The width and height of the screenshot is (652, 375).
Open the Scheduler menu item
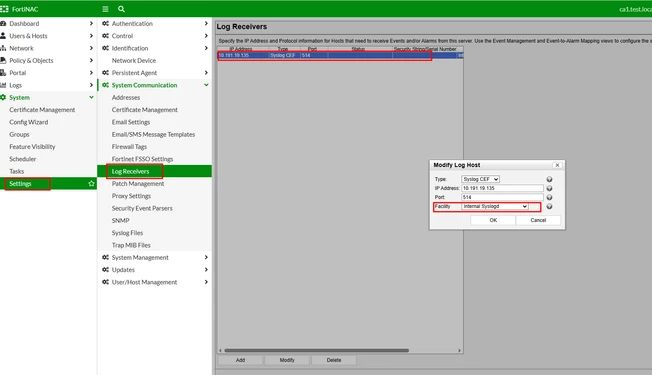[x=22, y=159]
